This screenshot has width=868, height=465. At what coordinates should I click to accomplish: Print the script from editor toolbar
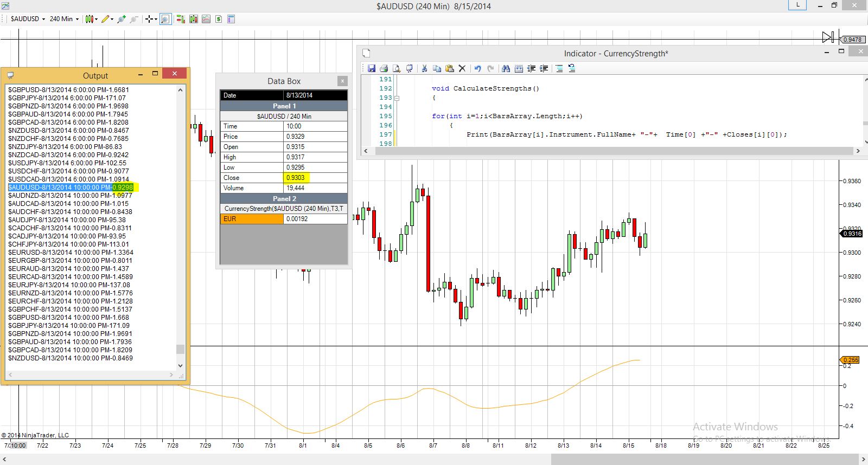point(384,68)
